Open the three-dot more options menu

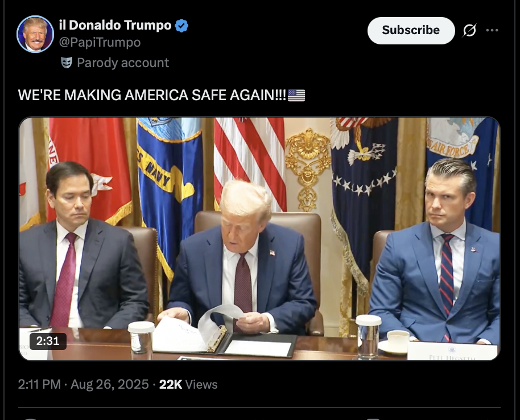492,30
